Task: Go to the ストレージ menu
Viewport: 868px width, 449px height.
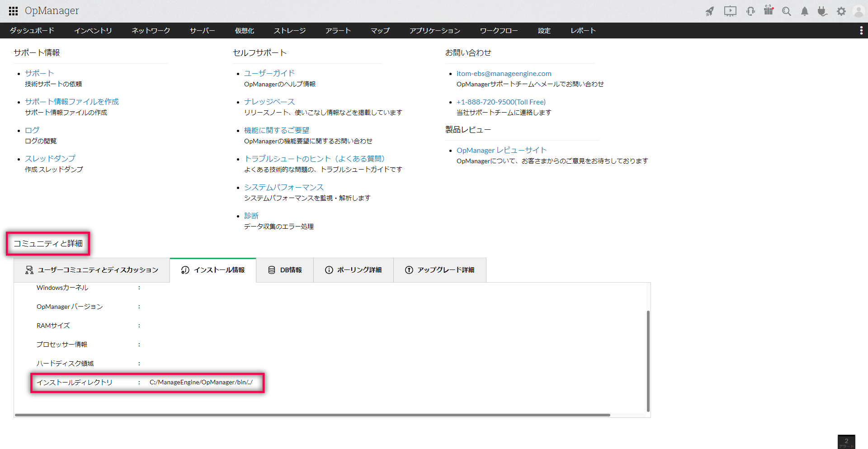Action: (x=290, y=30)
